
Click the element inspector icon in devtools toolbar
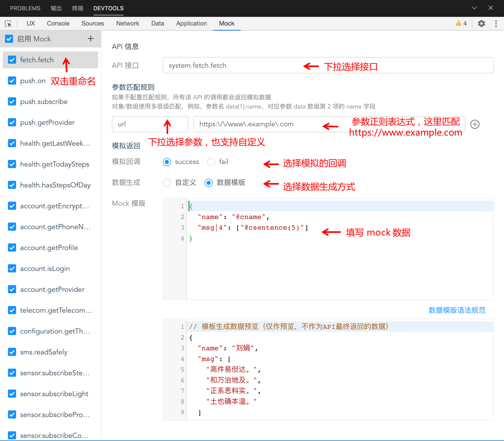coord(8,24)
